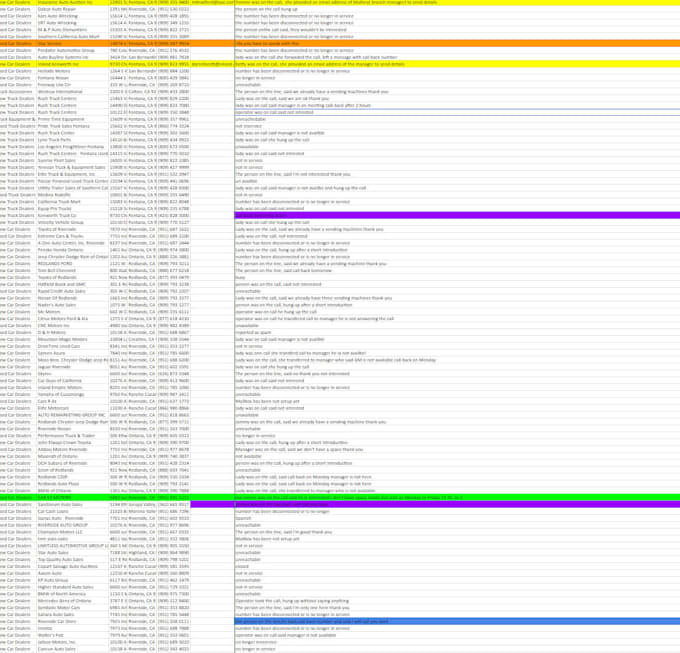Select the Jaguar Riverside cell
The height and width of the screenshot is (653, 680).
coord(72,367)
